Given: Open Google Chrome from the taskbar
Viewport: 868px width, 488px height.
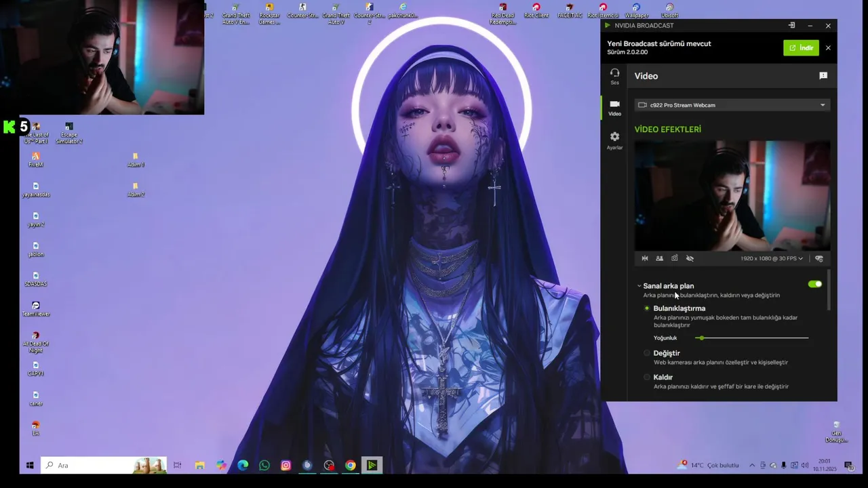Looking at the screenshot, I should [351, 466].
